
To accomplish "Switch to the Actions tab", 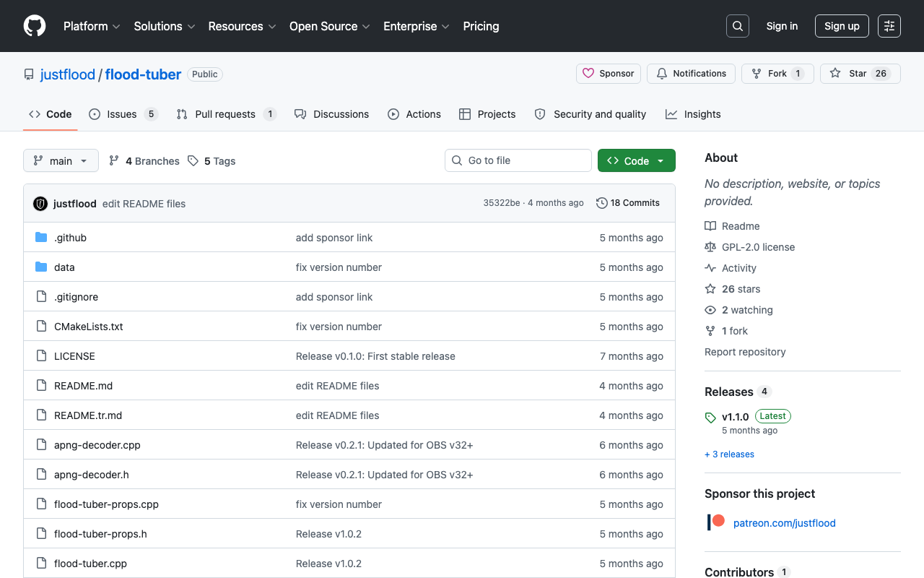I will [414, 114].
